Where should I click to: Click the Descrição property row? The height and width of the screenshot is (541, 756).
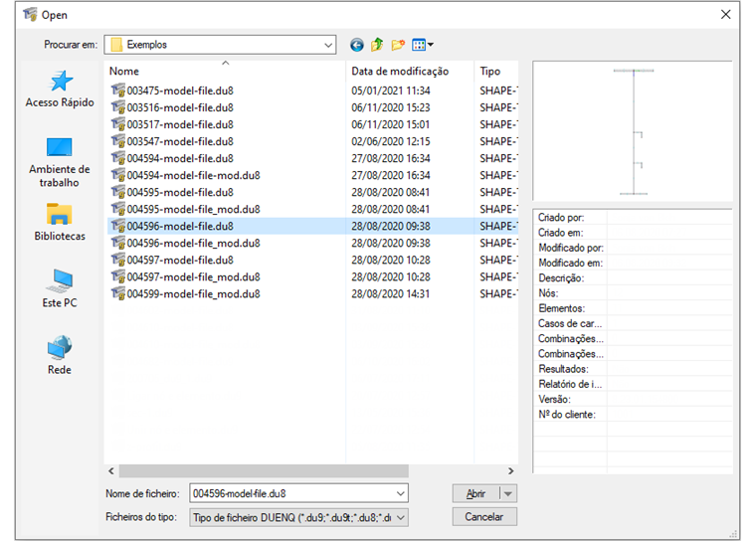(x=633, y=278)
